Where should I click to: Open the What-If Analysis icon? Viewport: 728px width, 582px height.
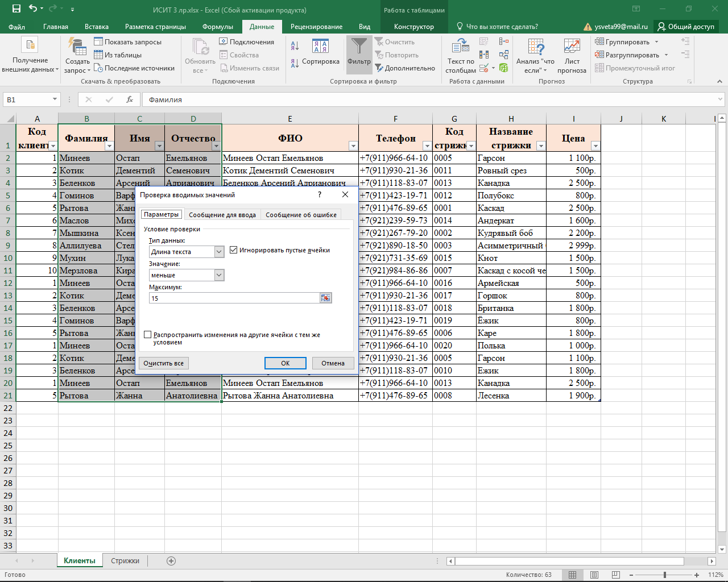535,48
